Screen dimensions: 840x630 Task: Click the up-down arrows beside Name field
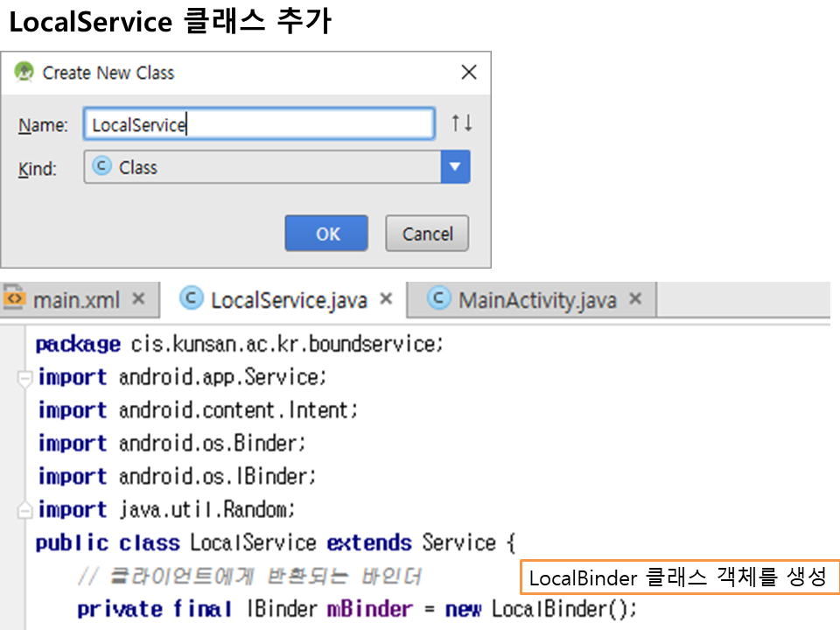click(462, 124)
